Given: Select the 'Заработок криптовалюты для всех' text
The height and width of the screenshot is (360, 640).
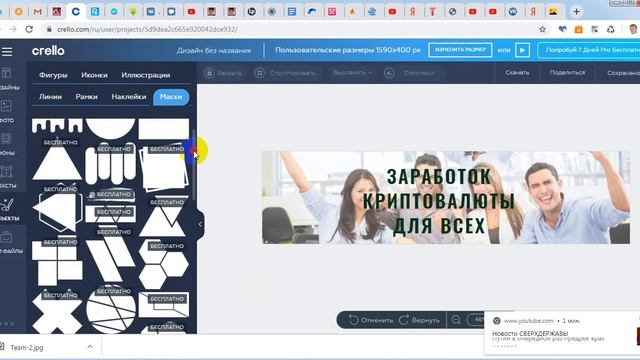Looking at the screenshot, I should pos(439,201).
